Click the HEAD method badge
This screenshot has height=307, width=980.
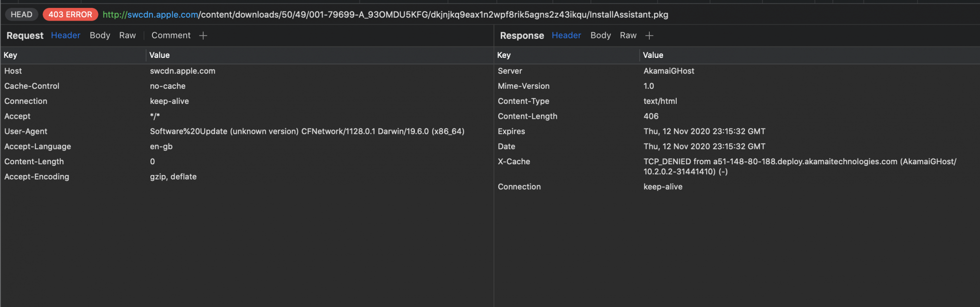tap(22, 15)
